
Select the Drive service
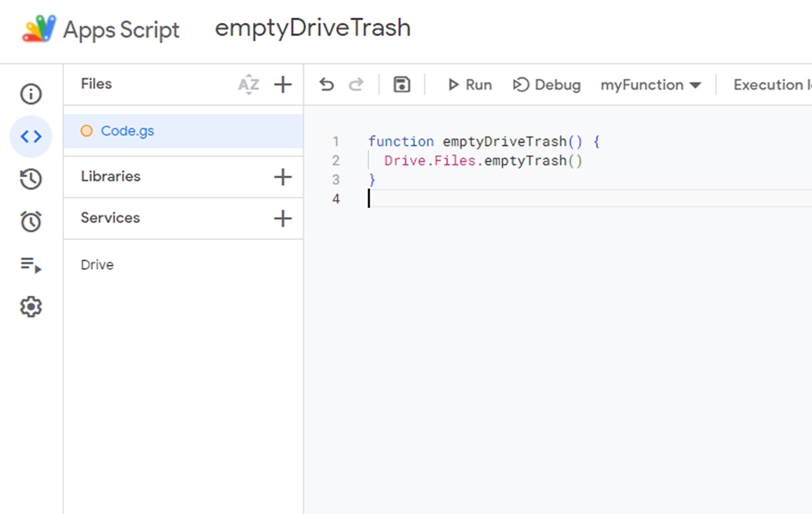tap(97, 265)
